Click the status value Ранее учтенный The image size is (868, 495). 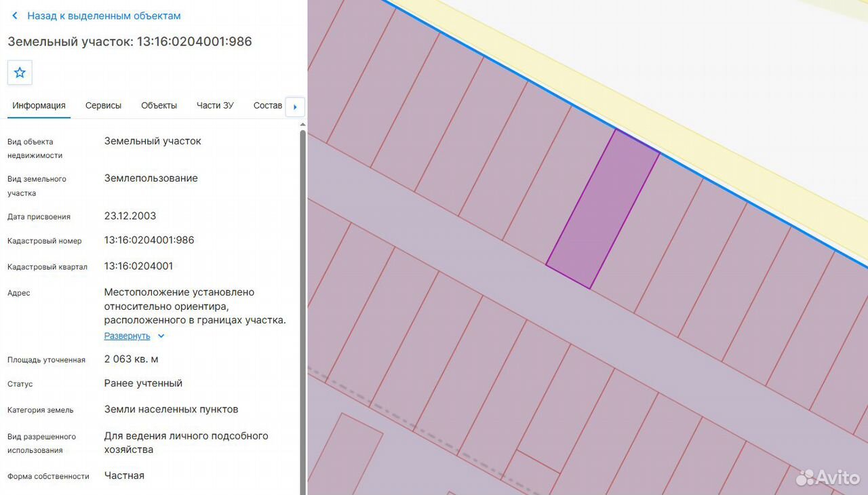point(143,383)
